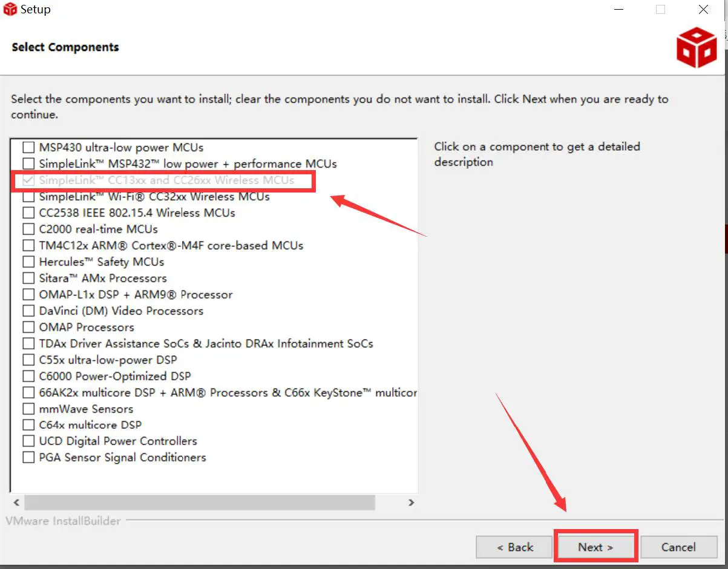This screenshot has width=728, height=569.
Task: Tick C55x ultra-low-power DSP checkbox
Action: coord(28,360)
